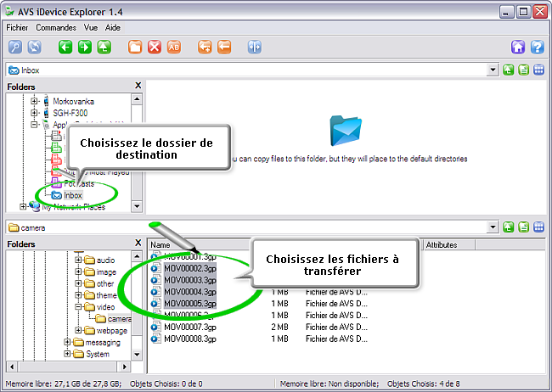Select the Podcasts playlist node

coord(79,183)
